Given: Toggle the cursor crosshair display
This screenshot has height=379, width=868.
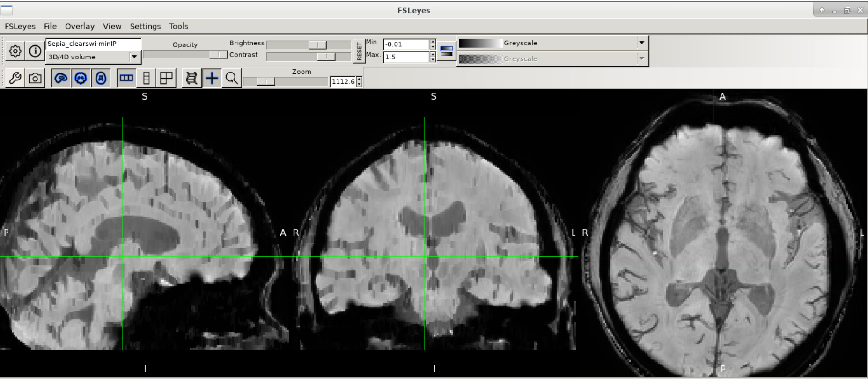Looking at the screenshot, I should click(212, 78).
